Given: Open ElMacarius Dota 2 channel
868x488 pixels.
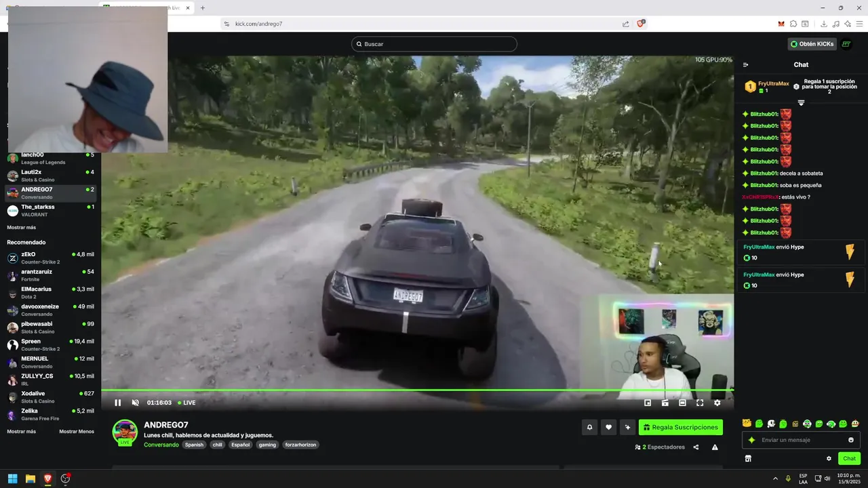Looking at the screenshot, I should coord(51,293).
